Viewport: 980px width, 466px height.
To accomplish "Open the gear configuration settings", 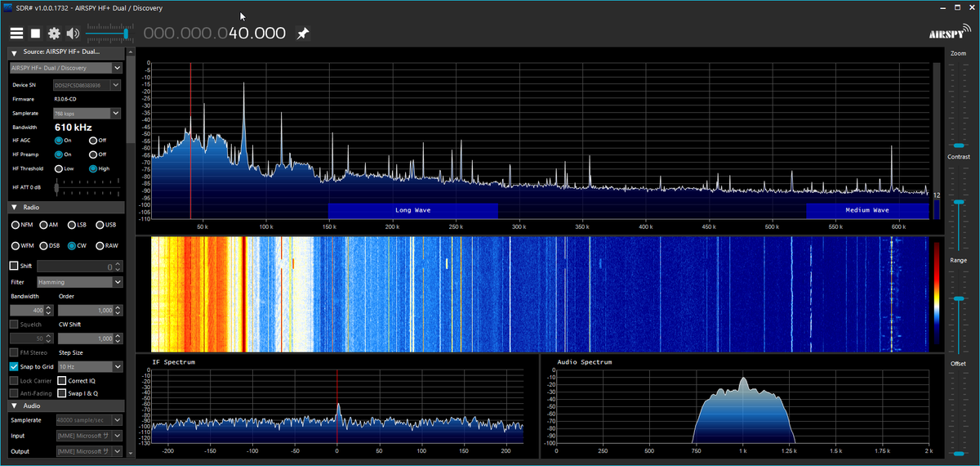I will 54,34.
